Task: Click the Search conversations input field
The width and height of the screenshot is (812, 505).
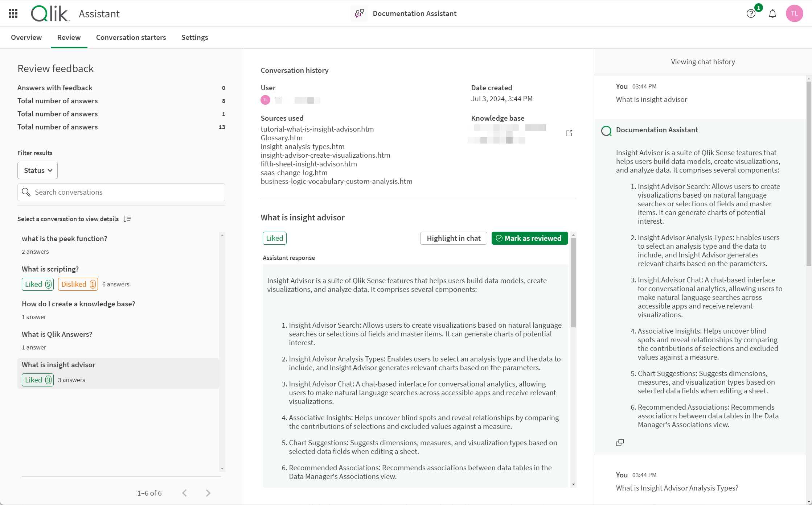Action: [x=121, y=192]
